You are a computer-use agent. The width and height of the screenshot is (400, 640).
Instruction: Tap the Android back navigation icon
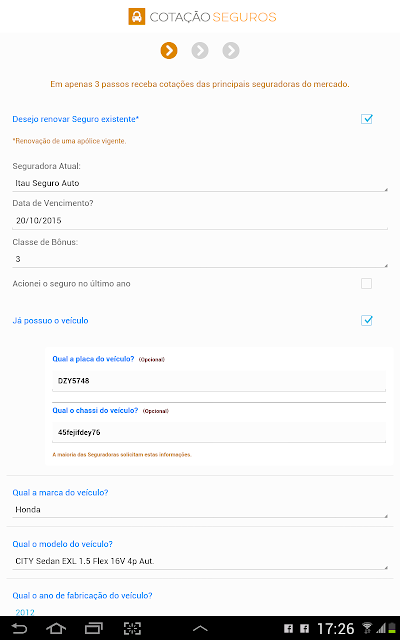tap(19, 628)
